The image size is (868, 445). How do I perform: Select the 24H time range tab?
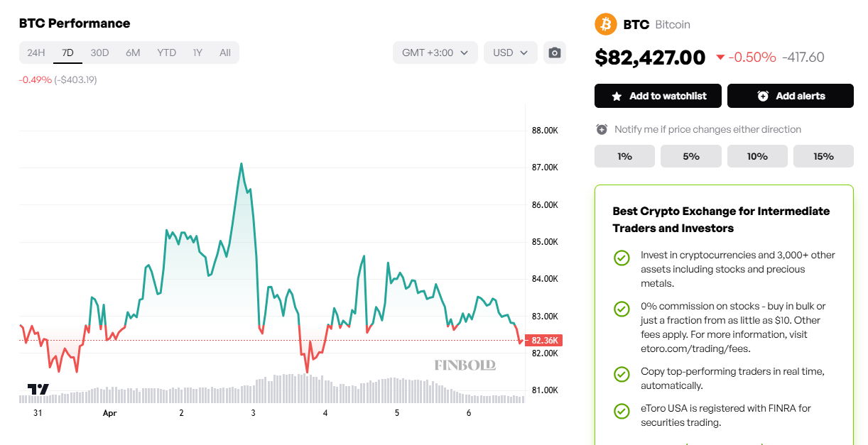36,53
